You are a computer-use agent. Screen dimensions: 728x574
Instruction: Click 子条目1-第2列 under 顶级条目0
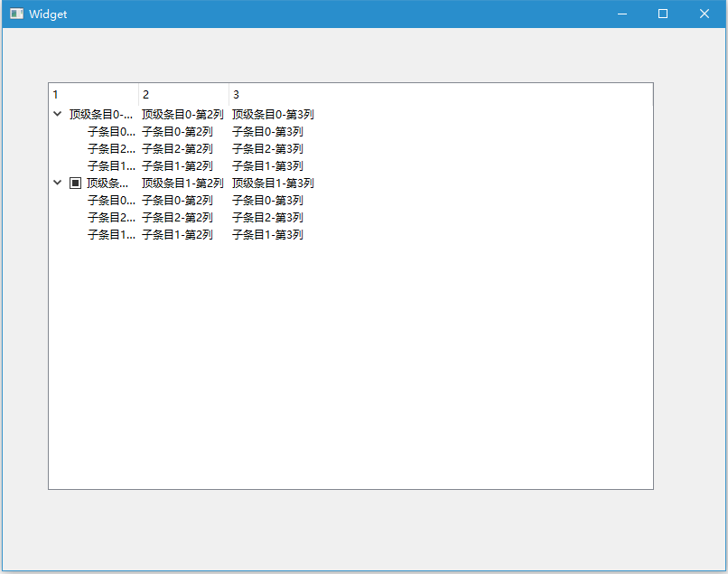[177, 166]
